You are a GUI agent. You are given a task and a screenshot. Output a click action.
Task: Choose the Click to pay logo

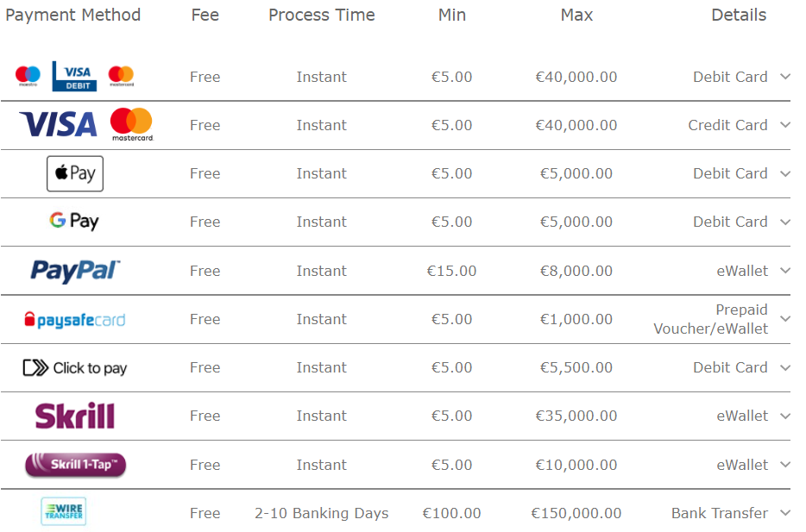pyautogui.click(x=75, y=367)
